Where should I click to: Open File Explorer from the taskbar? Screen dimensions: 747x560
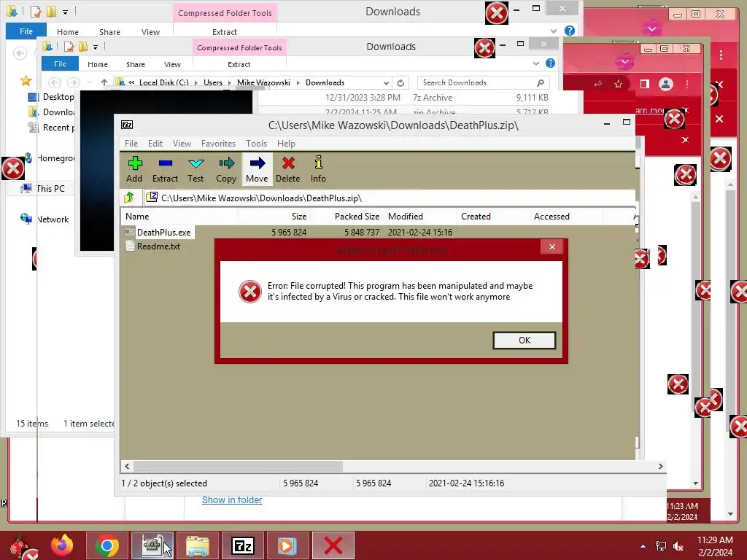(x=197, y=545)
